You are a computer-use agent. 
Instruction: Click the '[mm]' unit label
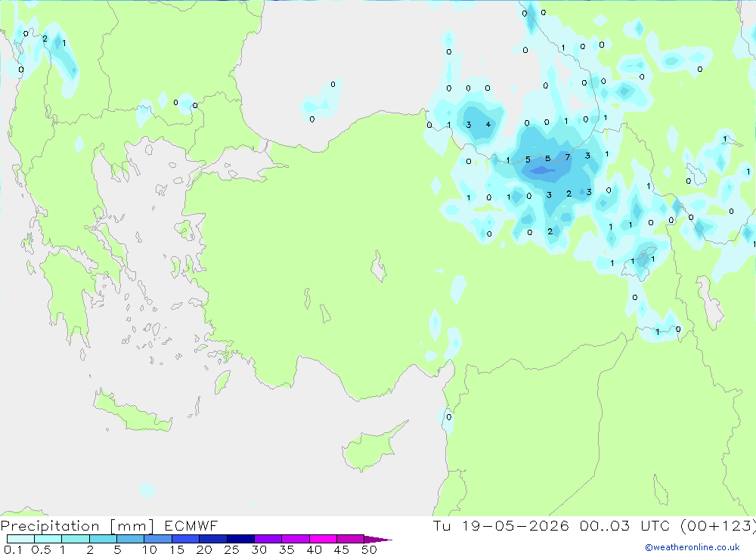click(132, 526)
